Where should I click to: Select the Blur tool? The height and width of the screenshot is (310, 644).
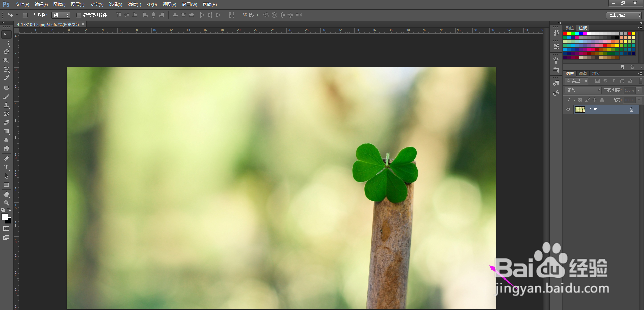tap(6, 140)
